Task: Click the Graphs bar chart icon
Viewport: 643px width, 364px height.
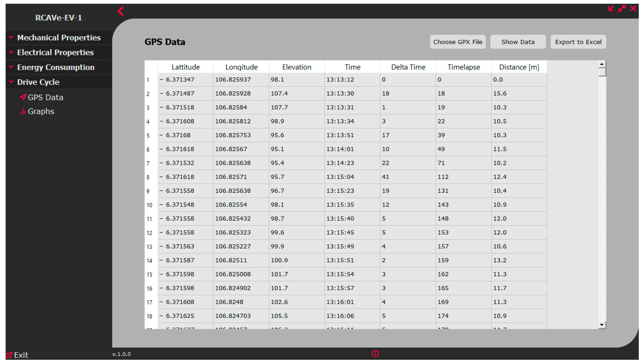Action: coord(23,111)
